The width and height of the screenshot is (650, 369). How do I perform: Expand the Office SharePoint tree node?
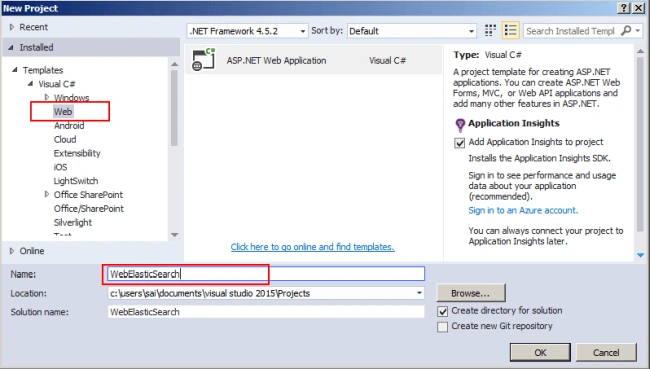click(46, 194)
